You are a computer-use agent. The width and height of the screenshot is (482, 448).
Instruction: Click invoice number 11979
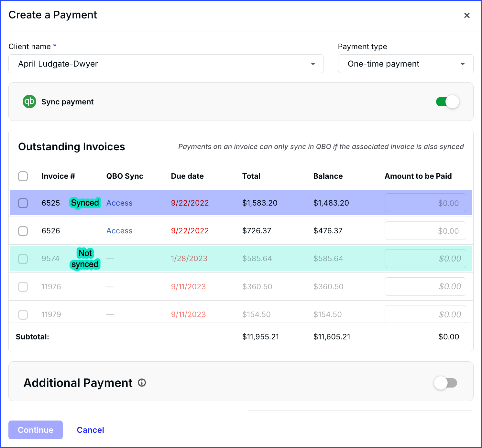[x=51, y=315]
